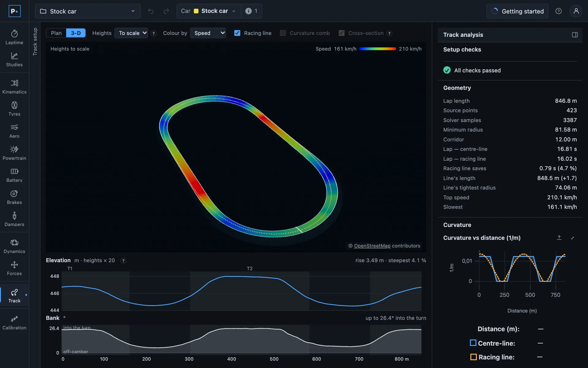Open the Aero setup page

14,131
